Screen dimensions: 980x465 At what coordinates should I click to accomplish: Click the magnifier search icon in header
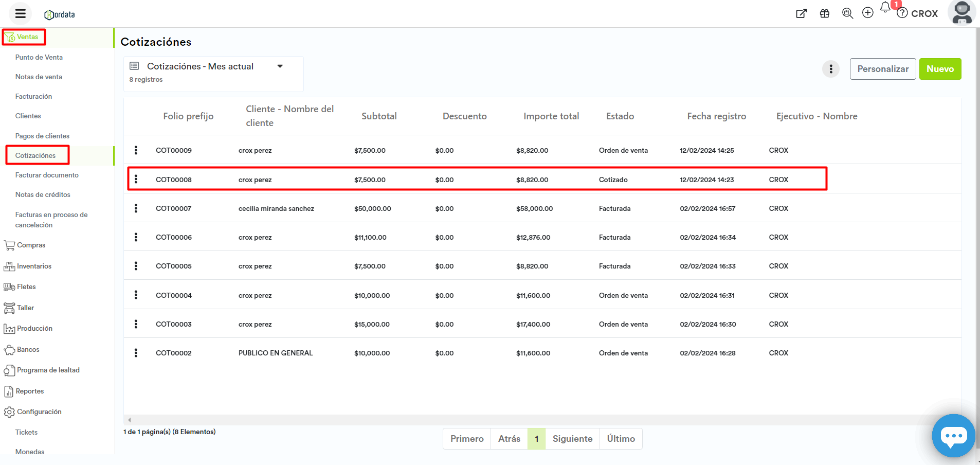(x=847, y=14)
